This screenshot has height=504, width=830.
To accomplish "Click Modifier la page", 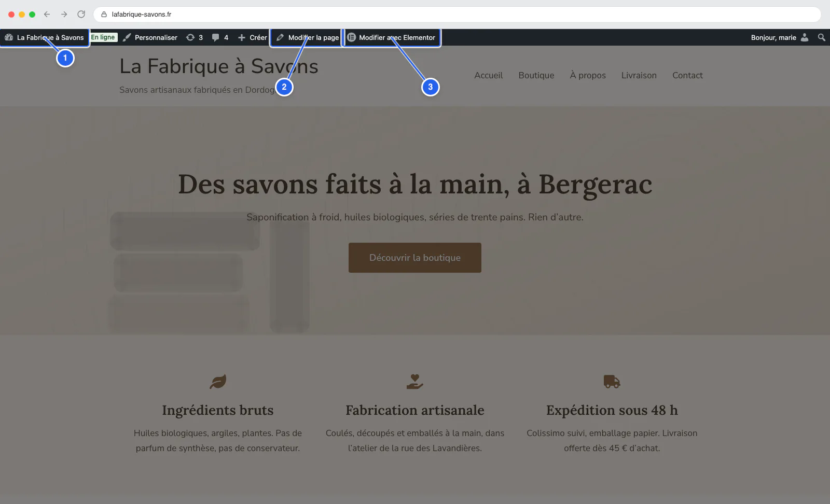I will (x=308, y=37).
